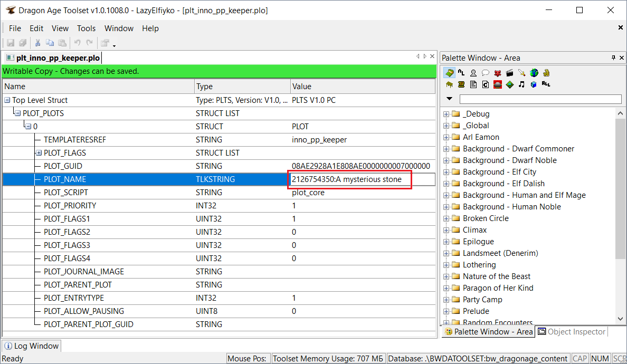Open the Tools menu
Viewport: 627px width, 364px height.
(87, 28)
